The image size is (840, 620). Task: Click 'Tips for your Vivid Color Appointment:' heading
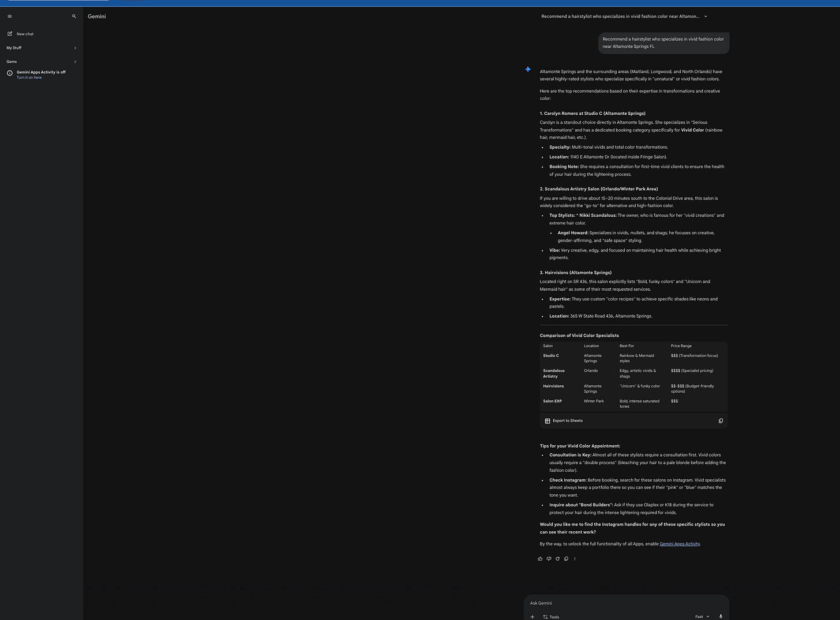click(580, 446)
